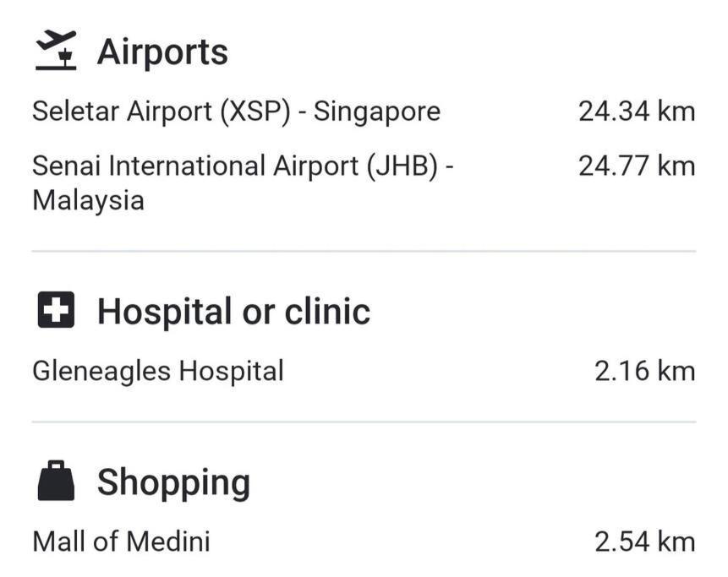Select the Hospital or clinic heading

pos(234,311)
